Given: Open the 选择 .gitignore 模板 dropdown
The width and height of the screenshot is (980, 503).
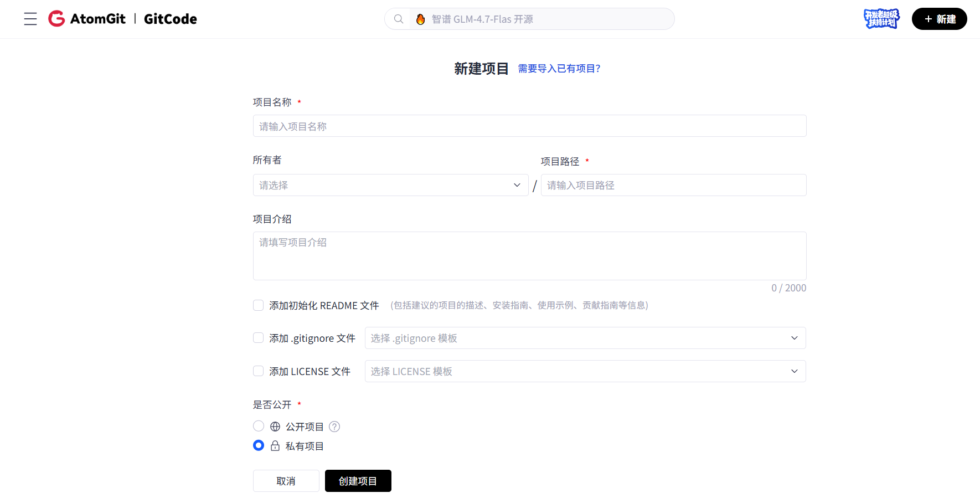Looking at the screenshot, I should (x=585, y=338).
